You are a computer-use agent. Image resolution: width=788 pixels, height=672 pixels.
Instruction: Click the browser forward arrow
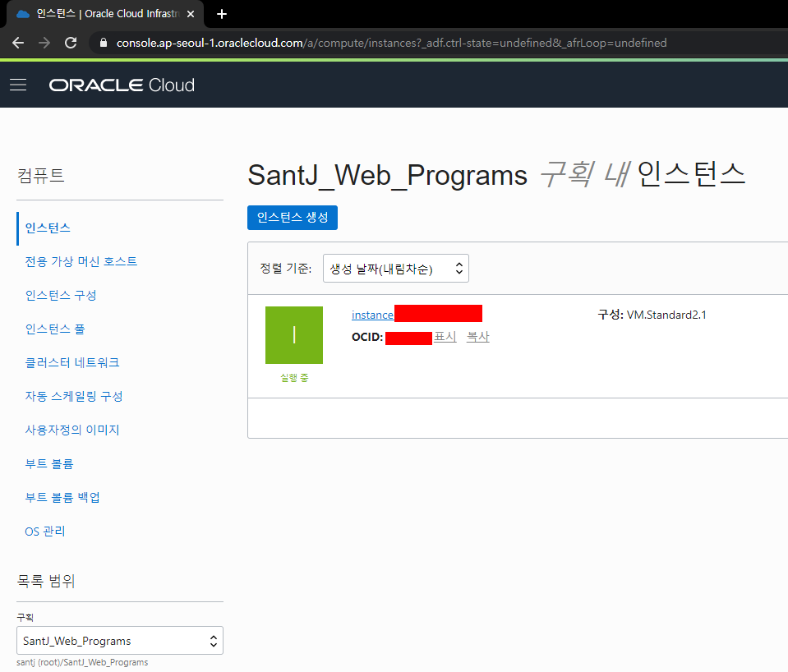(44, 43)
